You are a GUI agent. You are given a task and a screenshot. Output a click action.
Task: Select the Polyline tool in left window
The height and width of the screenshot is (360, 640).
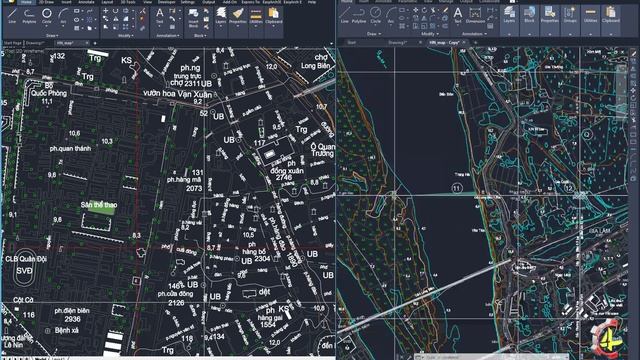tap(29, 16)
